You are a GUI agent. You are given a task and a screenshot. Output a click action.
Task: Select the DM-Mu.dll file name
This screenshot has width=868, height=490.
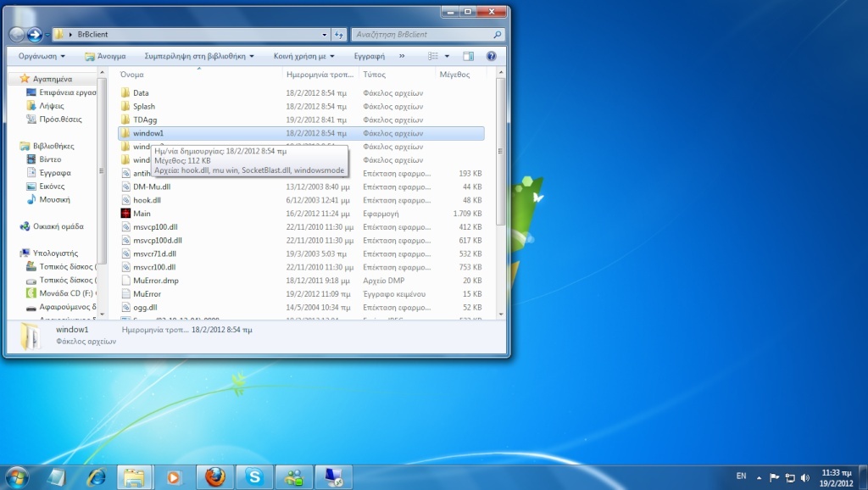click(x=152, y=187)
